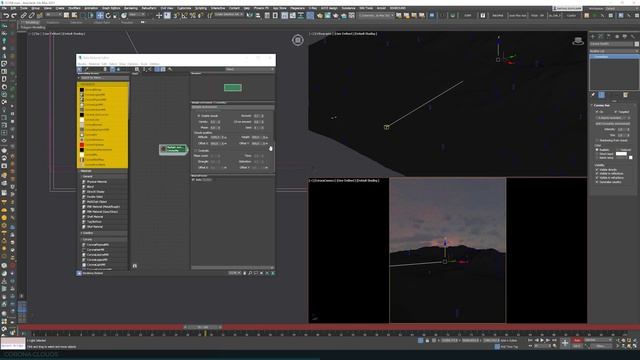
Task: Toggle Enable clouds checkbox in material editor
Action: [x=199, y=116]
